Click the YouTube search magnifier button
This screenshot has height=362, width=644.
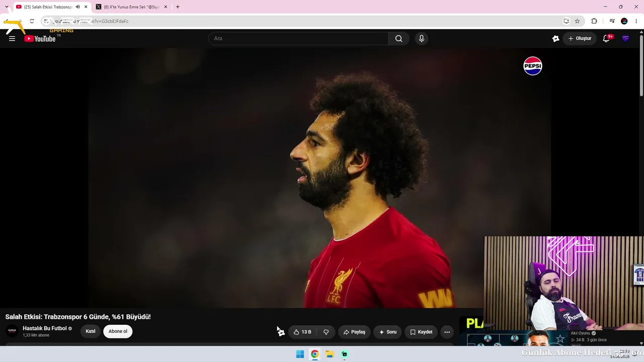point(398,39)
